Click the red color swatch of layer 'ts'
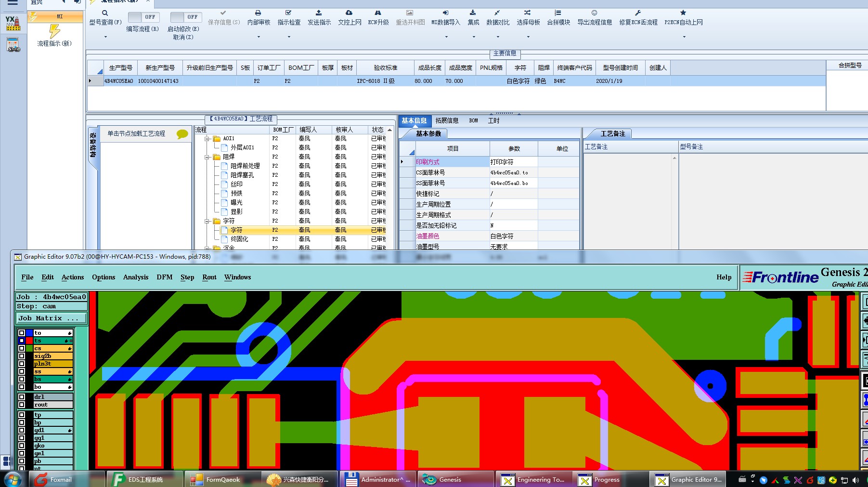868x487 pixels. point(29,341)
